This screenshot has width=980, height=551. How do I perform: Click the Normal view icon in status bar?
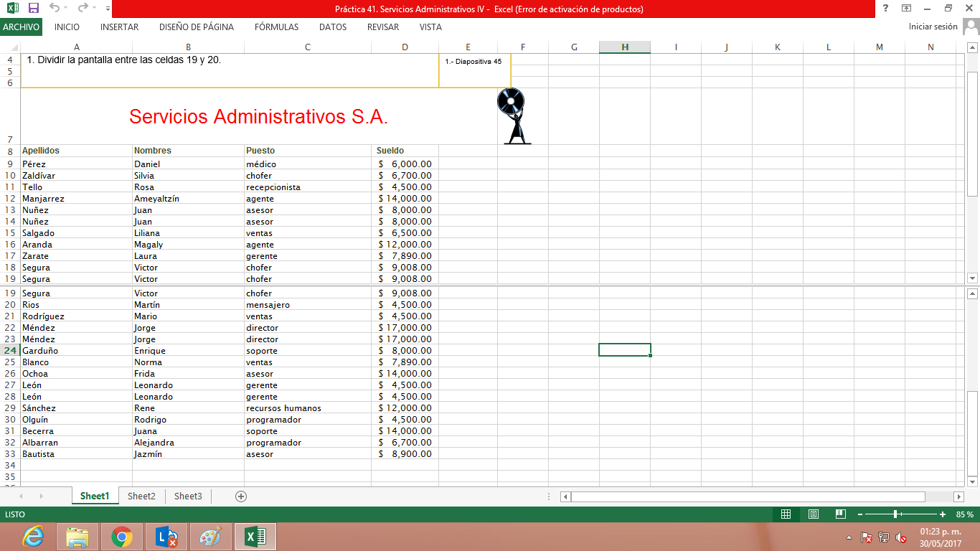coord(786,514)
